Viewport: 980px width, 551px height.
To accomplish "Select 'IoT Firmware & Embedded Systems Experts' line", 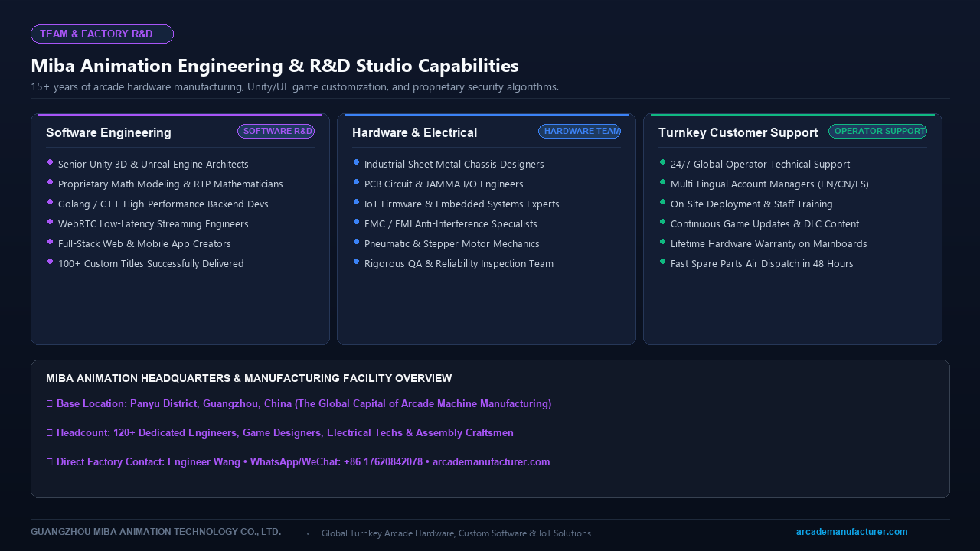I will click(x=462, y=204).
